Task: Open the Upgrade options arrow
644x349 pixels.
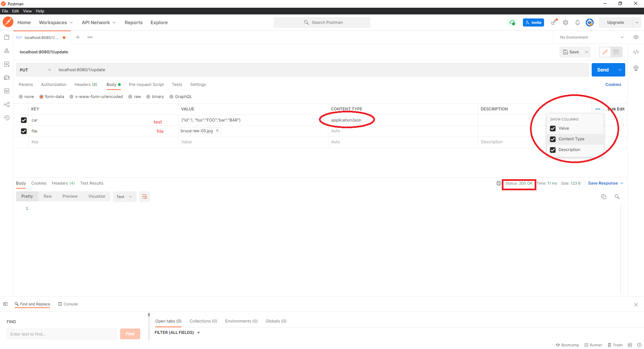Action: (637, 22)
